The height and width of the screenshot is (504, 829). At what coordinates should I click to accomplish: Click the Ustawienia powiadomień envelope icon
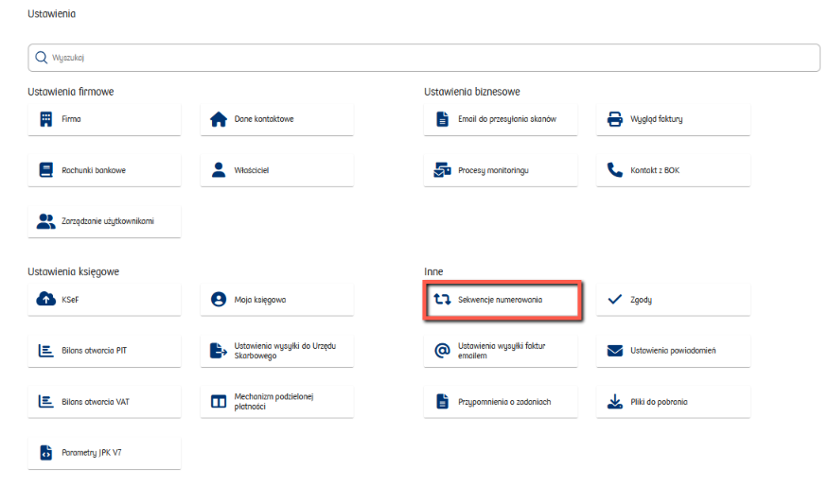(x=615, y=350)
